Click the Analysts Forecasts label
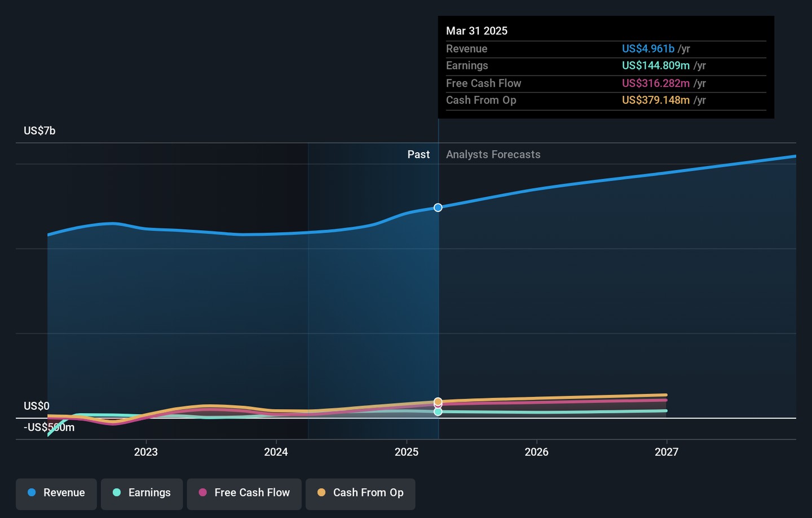The height and width of the screenshot is (518, 812). click(493, 154)
